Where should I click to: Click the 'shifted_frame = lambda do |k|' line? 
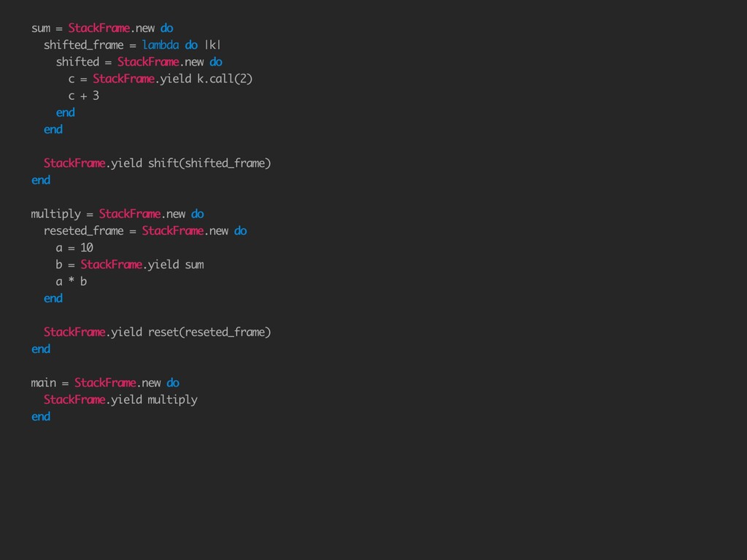click(x=133, y=45)
